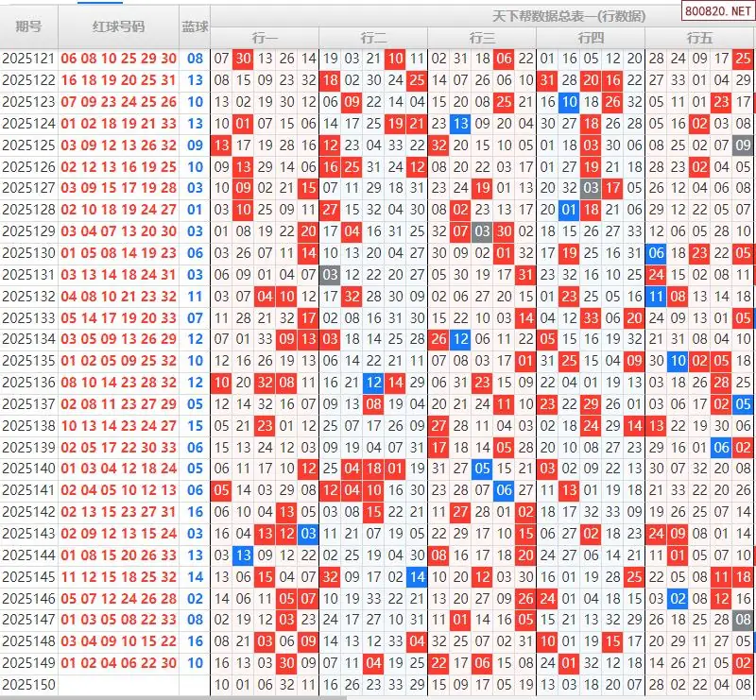Select the 行二 column group header

[x=373, y=38]
